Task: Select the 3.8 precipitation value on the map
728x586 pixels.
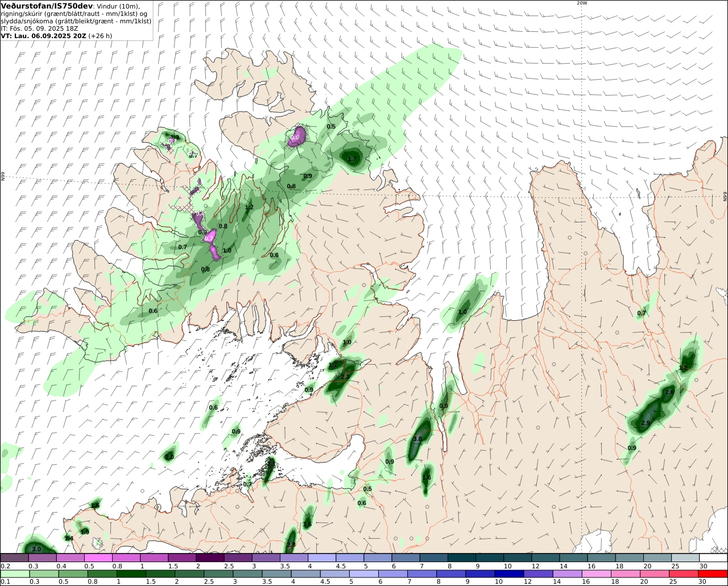Action: [x=417, y=439]
